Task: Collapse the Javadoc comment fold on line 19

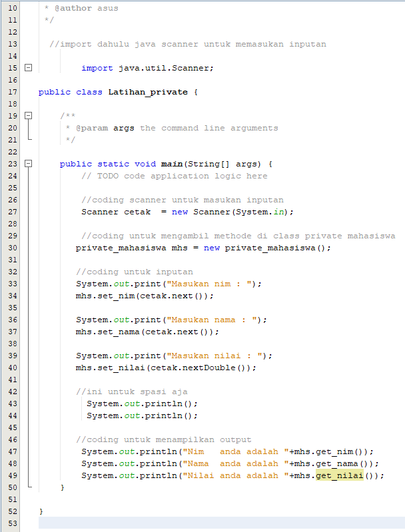Action: pyautogui.click(x=29, y=116)
